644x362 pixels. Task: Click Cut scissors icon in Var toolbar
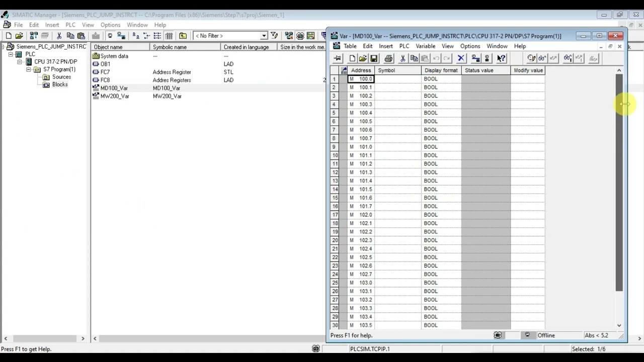[403, 58]
